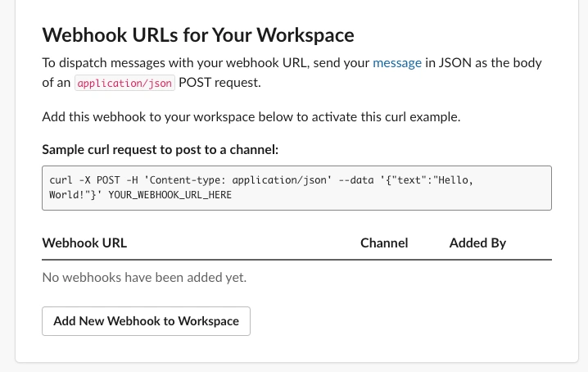Click the 'application/json' inline code label
The image size is (588, 372).
124,83
